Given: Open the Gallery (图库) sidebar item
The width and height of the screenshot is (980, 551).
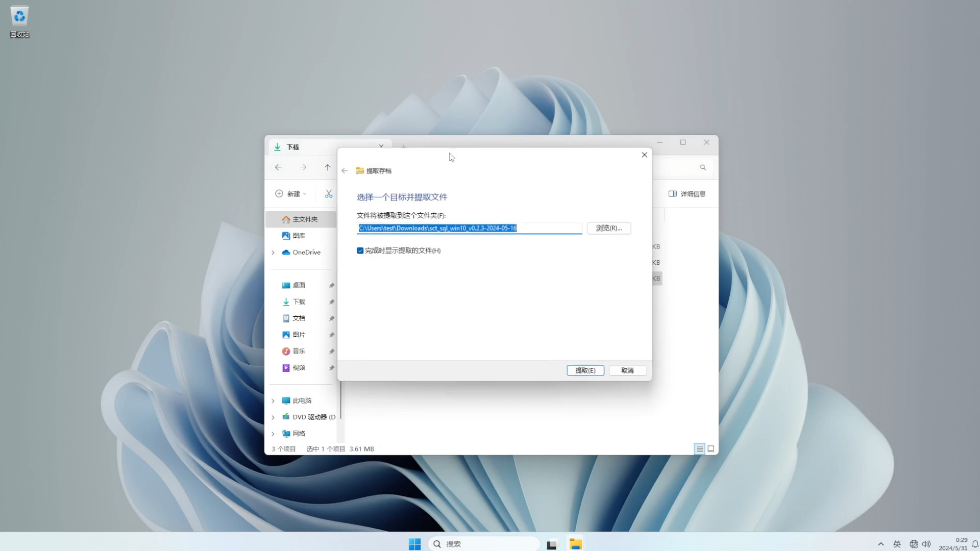Looking at the screenshot, I should [x=299, y=236].
